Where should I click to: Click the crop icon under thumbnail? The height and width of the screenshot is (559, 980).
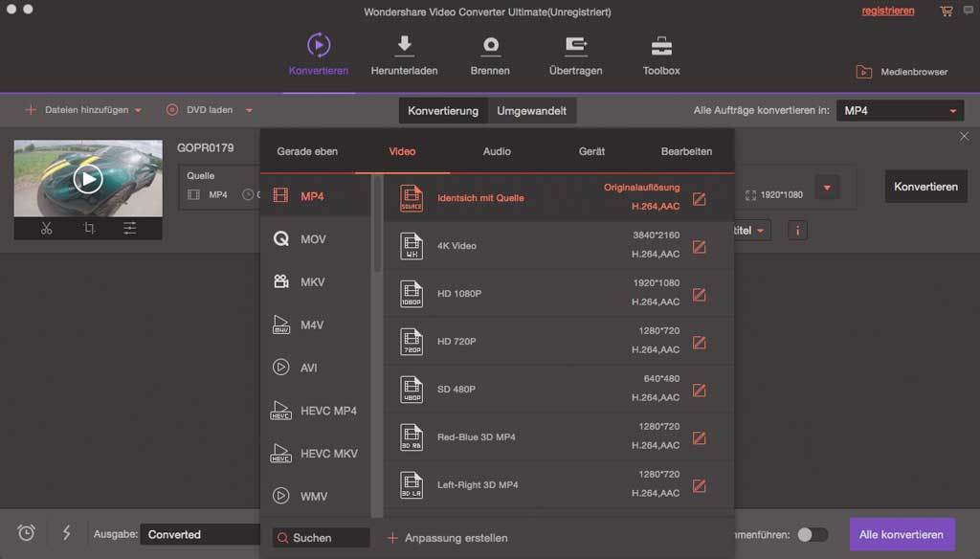pyautogui.click(x=89, y=228)
